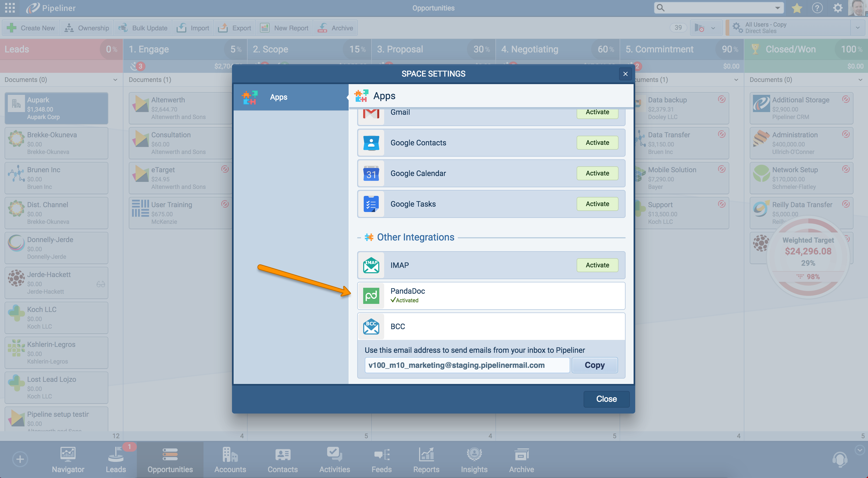Screen dimensions: 868x478
Task: Activate the IMAP integration
Action: click(x=597, y=265)
